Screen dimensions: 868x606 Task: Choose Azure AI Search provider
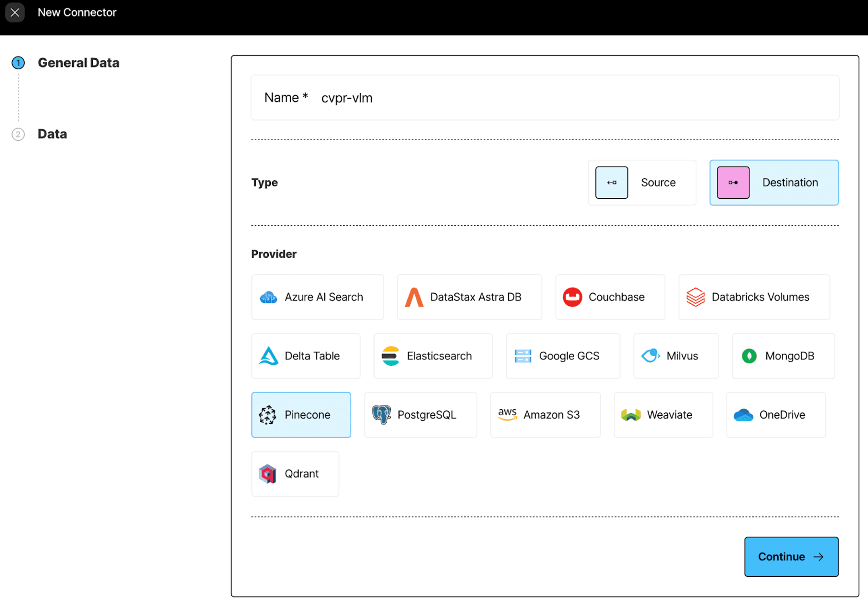click(x=317, y=297)
